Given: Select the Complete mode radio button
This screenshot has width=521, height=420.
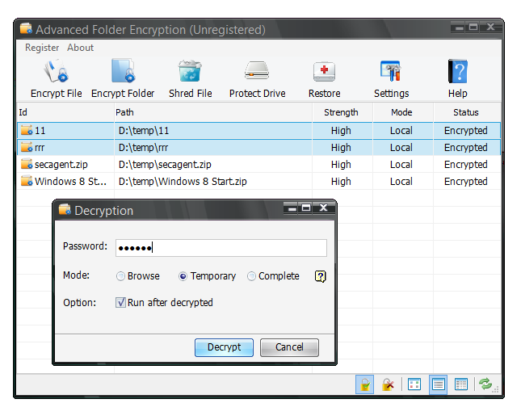Looking at the screenshot, I should click(251, 276).
